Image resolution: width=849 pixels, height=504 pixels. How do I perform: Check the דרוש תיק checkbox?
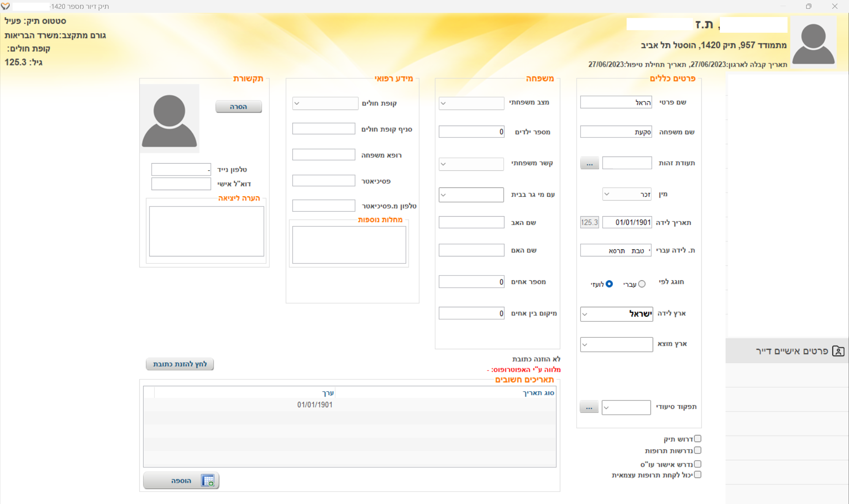pyautogui.click(x=697, y=439)
